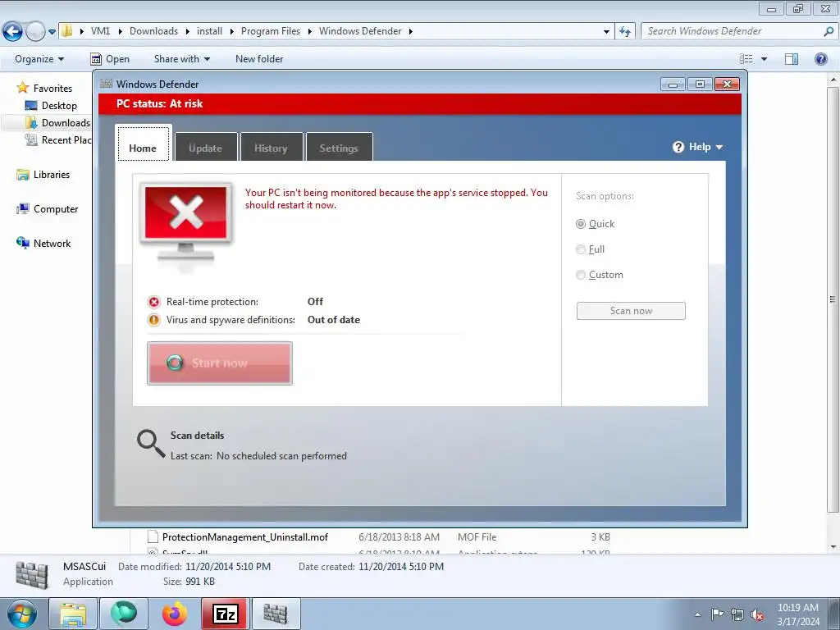Launch Firefox from the taskbar

tap(175, 614)
